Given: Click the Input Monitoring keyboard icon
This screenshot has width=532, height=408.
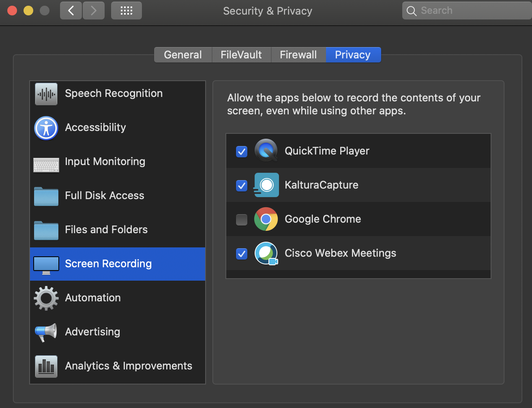Looking at the screenshot, I should [46, 165].
